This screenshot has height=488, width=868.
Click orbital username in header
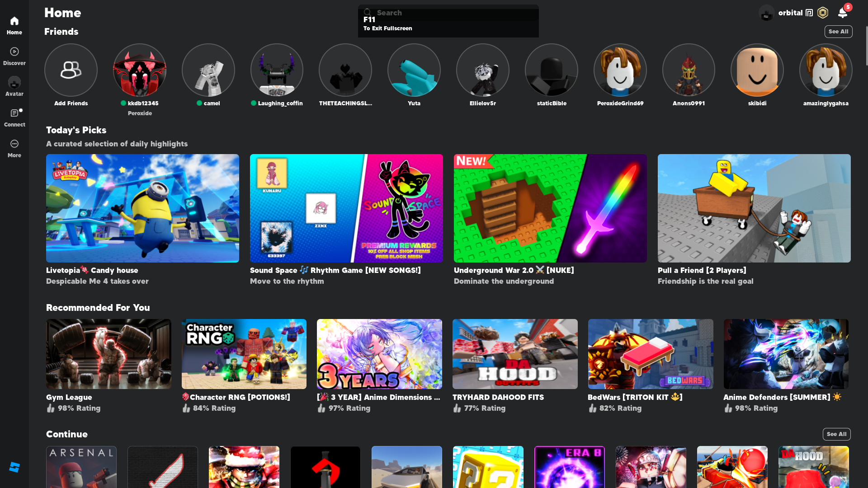click(x=790, y=13)
